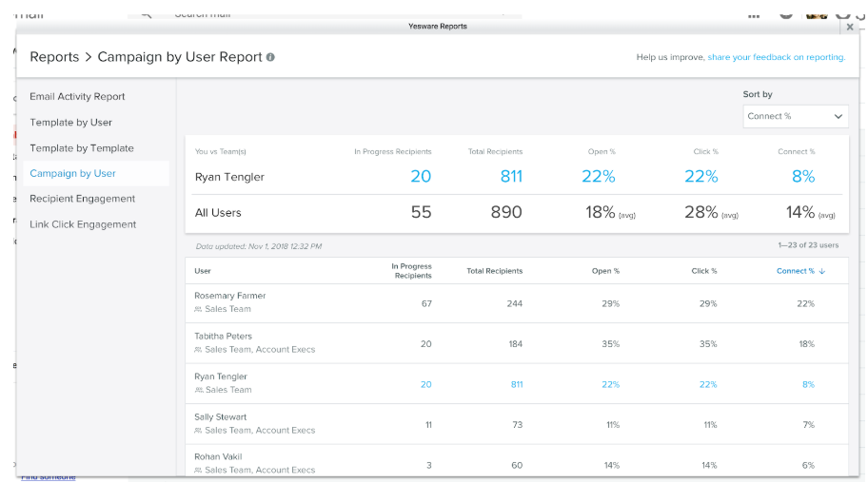Screen dimensions: 868x483
Task: Click All Users 14% average connect value
Action: pyautogui.click(x=800, y=212)
